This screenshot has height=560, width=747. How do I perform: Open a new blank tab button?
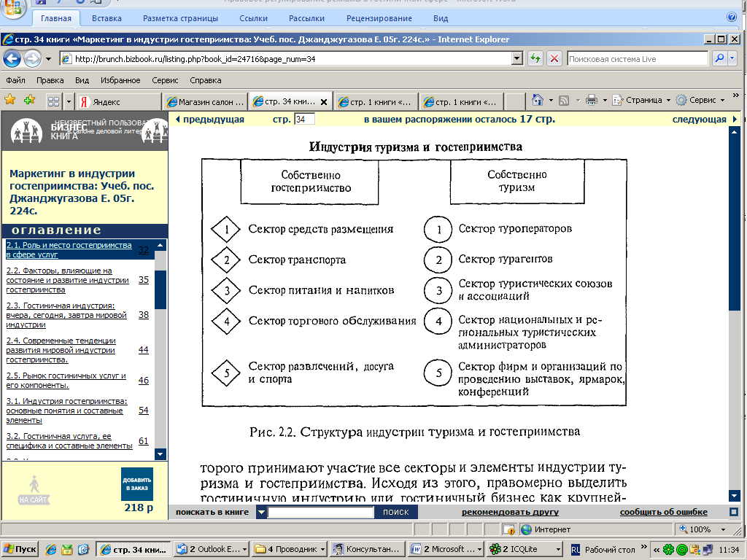point(514,102)
